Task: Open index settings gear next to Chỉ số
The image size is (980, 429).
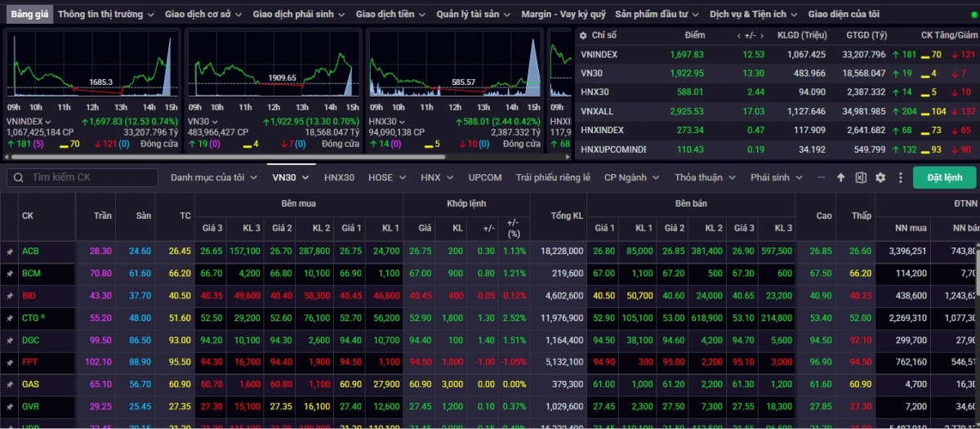Action: click(x=582, y=35)
